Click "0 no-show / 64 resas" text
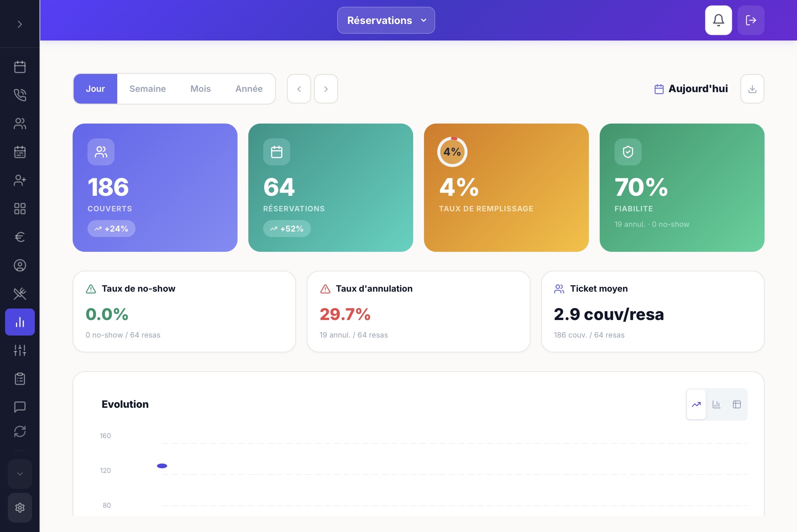Image resolution: width=797 pixels, height=532 pixels. tap(123, 335)
